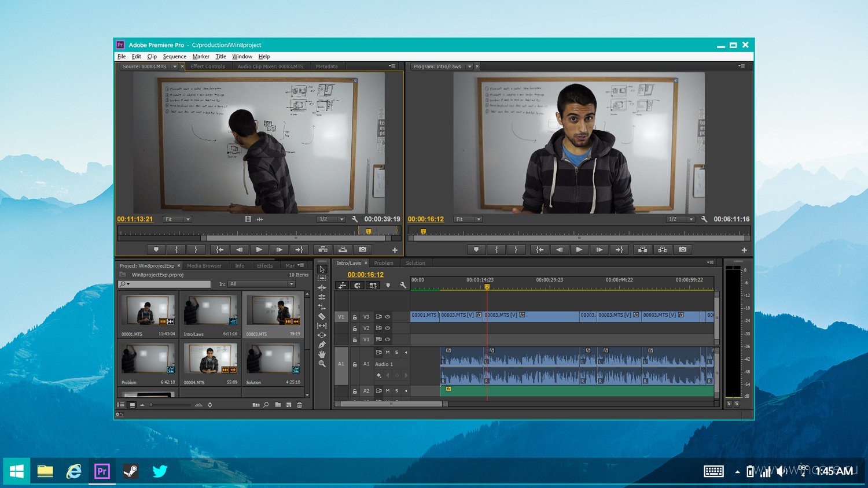
Task: Click the Source monitor Play button
Action: click(259, 250)
